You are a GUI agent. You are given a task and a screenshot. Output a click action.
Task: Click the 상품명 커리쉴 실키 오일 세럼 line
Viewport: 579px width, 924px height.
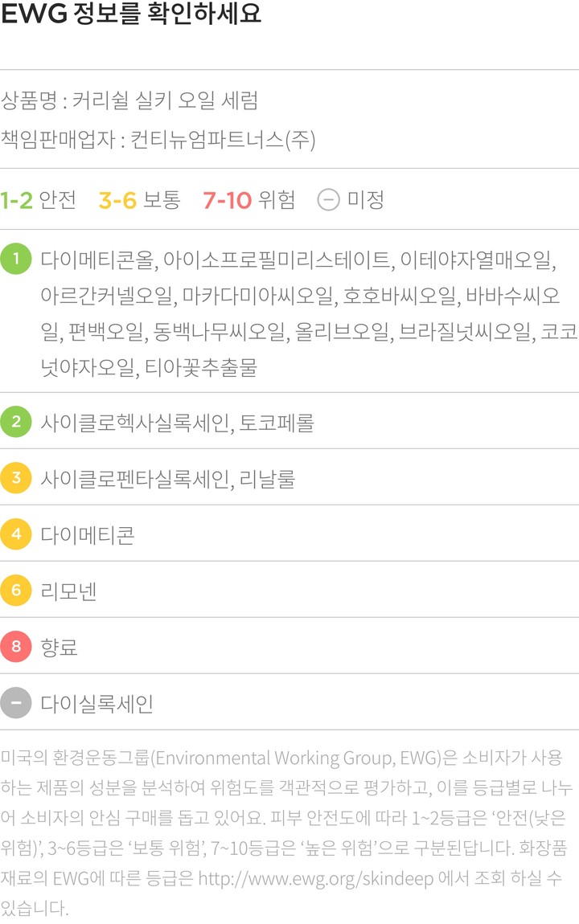pyautogui.click(x=129, y=100)
